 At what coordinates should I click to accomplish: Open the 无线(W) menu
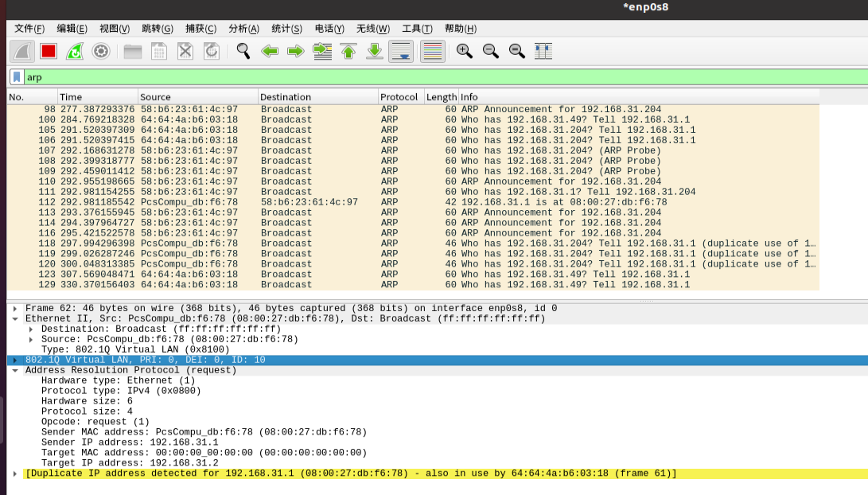coord(373,29)
